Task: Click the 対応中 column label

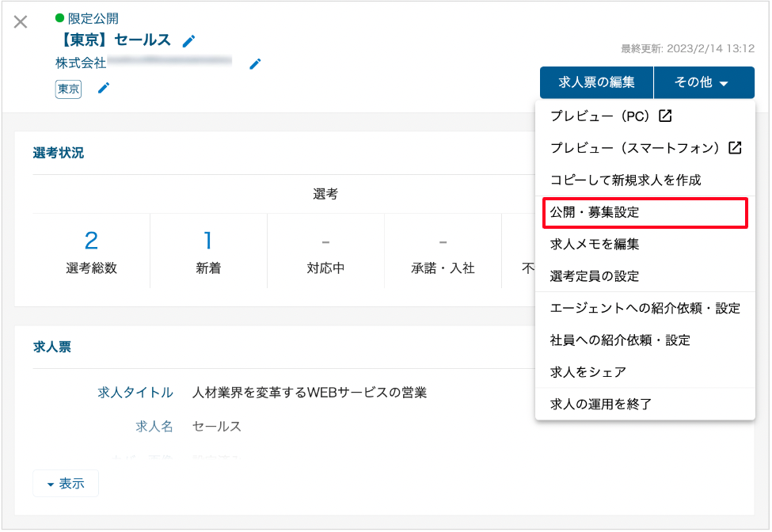Action: pos(325,268)
